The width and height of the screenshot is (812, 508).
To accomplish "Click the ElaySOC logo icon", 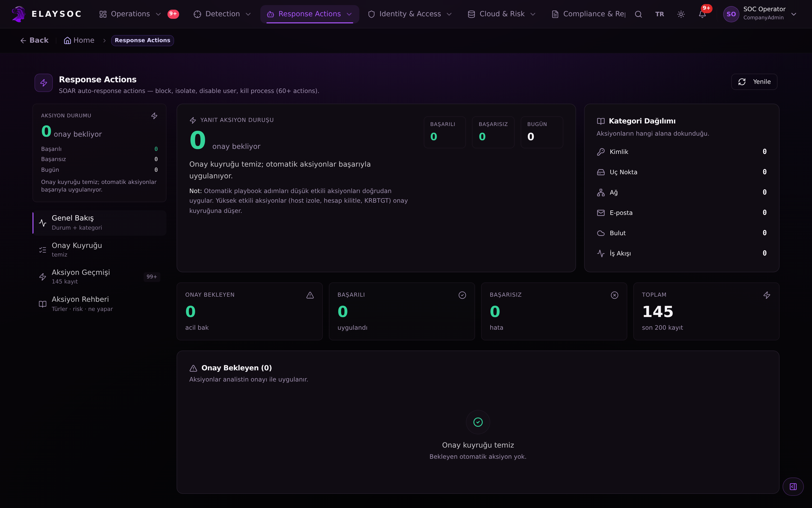I will point(19,14).
